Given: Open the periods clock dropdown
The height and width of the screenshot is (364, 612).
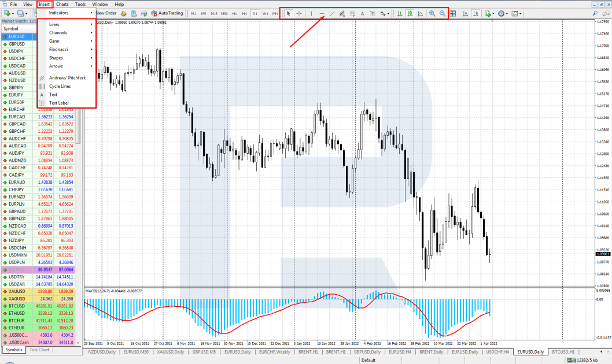Looking at the screenshot, I should click(x=503, y=14).
